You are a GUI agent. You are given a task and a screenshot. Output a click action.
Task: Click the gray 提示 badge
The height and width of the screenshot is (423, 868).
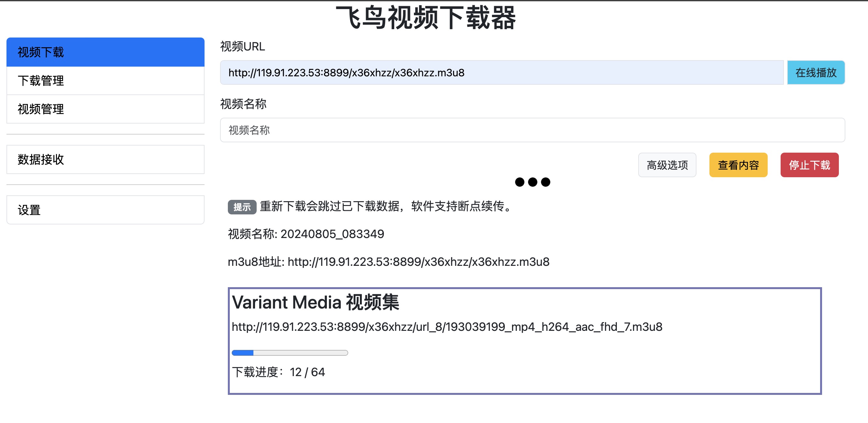pyautogui.click(x=242, y=207)
